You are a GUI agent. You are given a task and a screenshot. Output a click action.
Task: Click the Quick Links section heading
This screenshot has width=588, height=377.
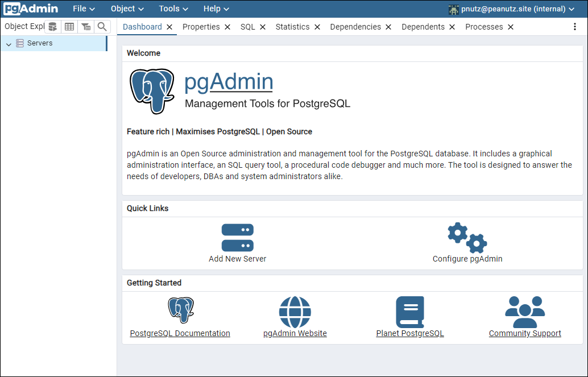tap(147, 209)
